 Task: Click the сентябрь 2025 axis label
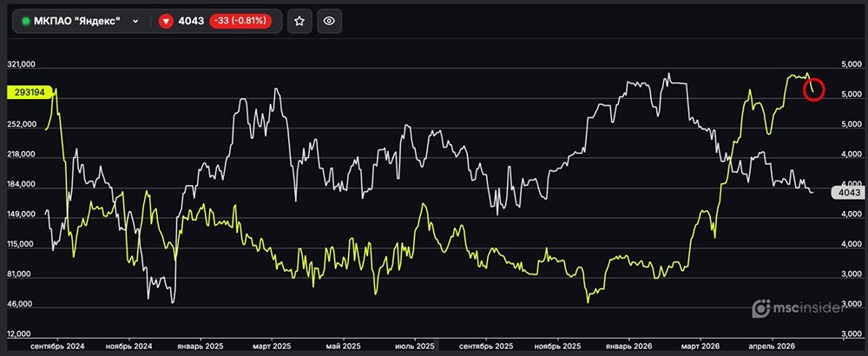point(486,345)
